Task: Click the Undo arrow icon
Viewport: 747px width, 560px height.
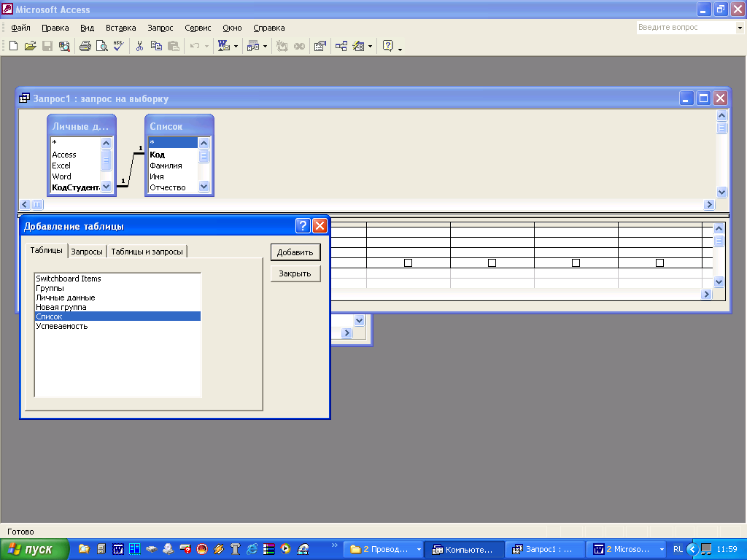Action: [194, 46]
